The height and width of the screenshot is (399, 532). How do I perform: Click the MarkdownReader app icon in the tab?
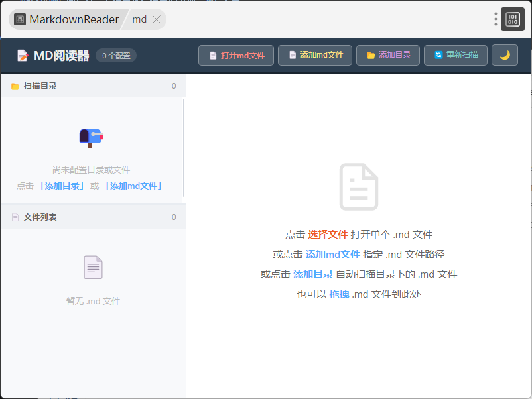(x=20, y=19)
